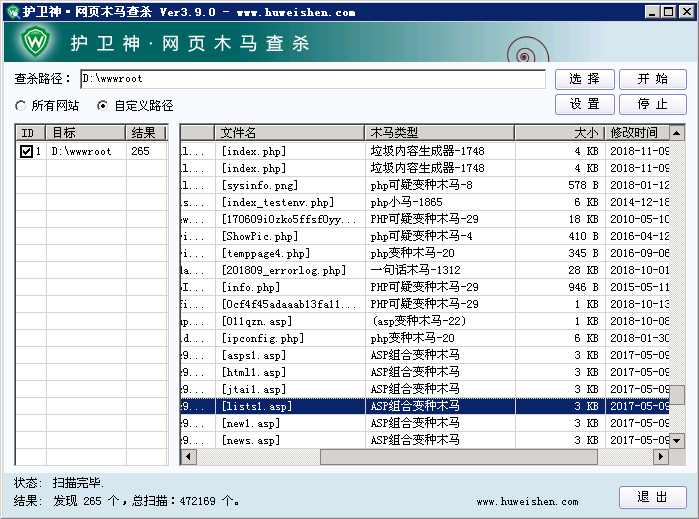Click the [170609i0zko5ffsf0yy... file row
Screen dimensions: 699x519
(x=425, y=219)
